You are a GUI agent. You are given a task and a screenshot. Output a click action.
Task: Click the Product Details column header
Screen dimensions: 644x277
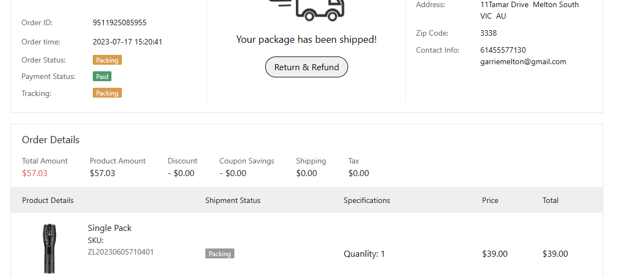point(48,200)
